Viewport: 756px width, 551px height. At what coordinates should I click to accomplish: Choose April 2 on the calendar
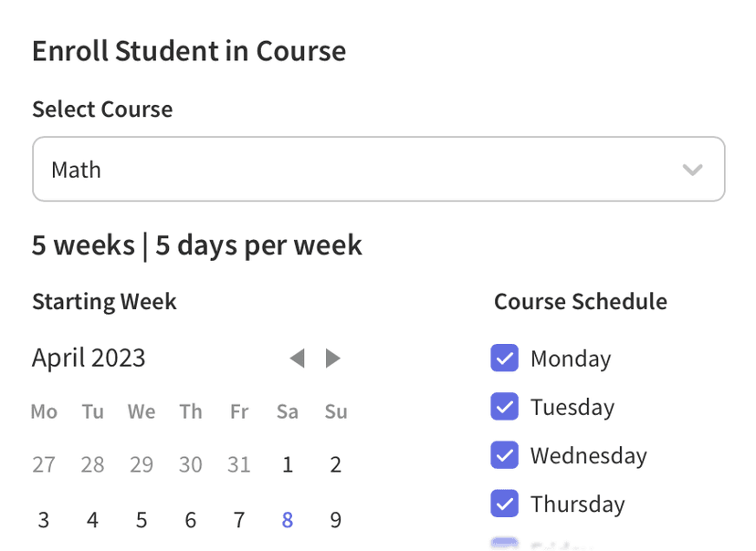336,465
